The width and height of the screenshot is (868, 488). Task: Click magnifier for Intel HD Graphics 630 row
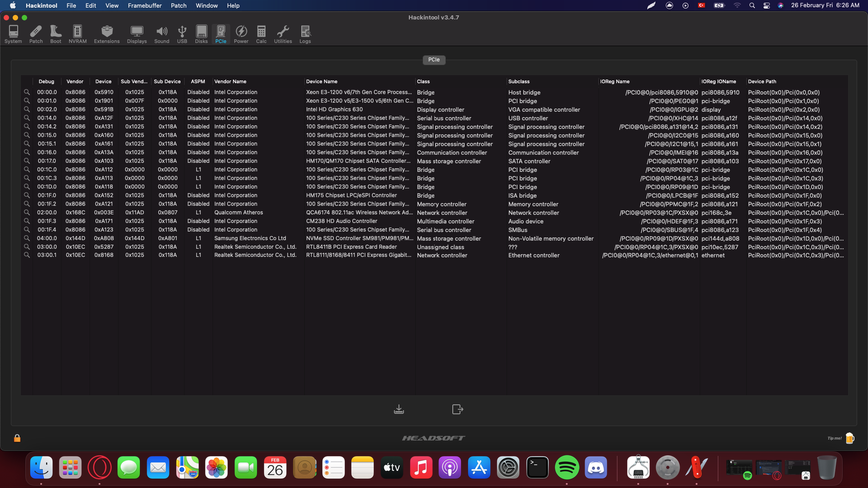[x=27, y=109]
